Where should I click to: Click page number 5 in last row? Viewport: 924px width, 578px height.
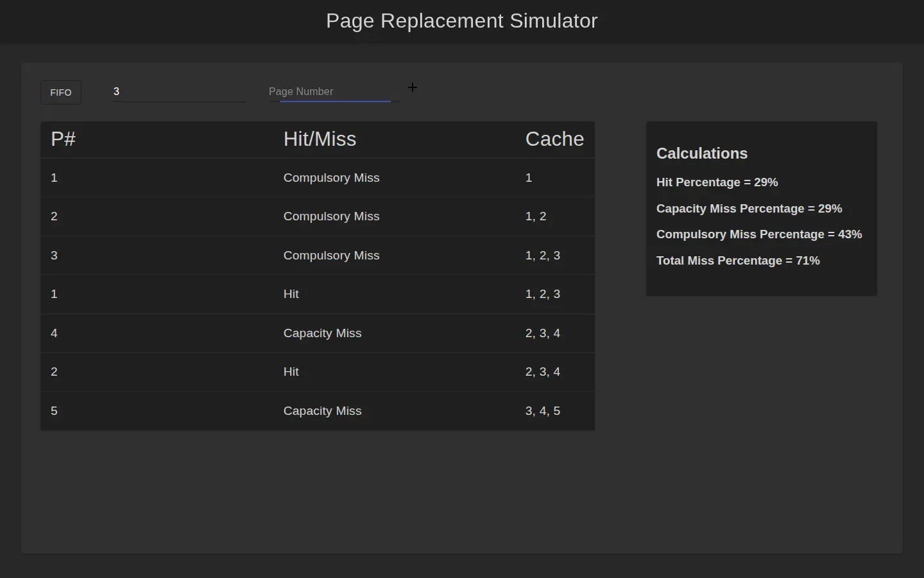point(54,411)
